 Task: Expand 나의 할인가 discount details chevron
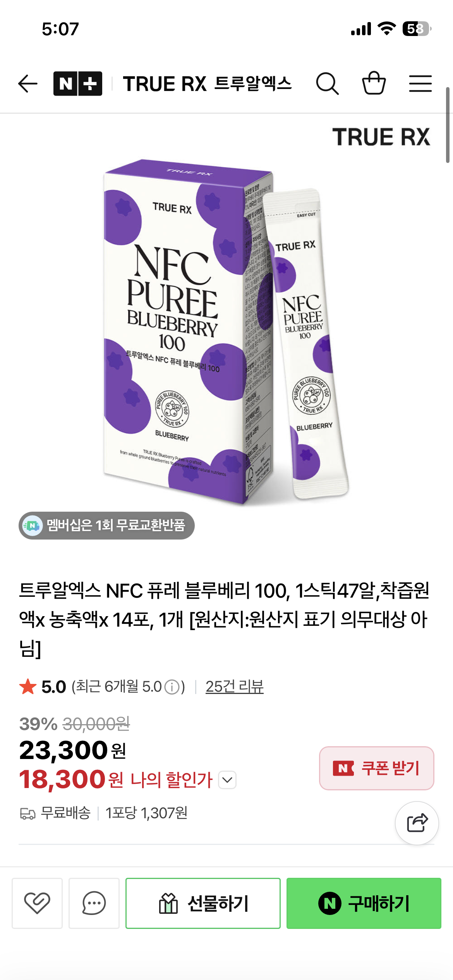227,780
